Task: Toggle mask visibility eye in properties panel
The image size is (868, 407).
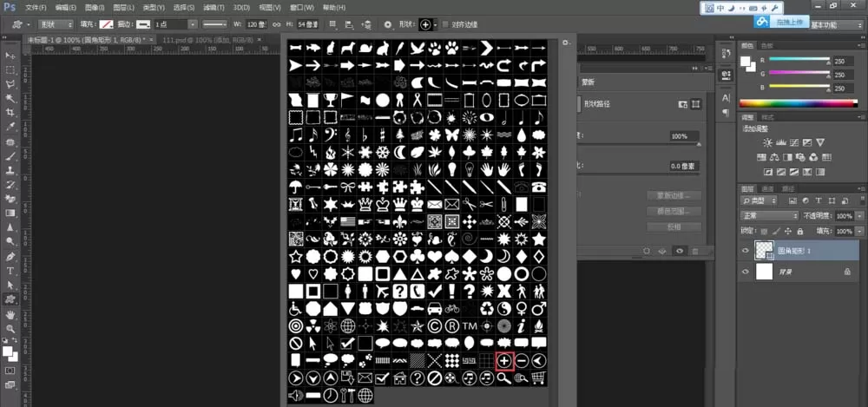Action: click(680, 251)
